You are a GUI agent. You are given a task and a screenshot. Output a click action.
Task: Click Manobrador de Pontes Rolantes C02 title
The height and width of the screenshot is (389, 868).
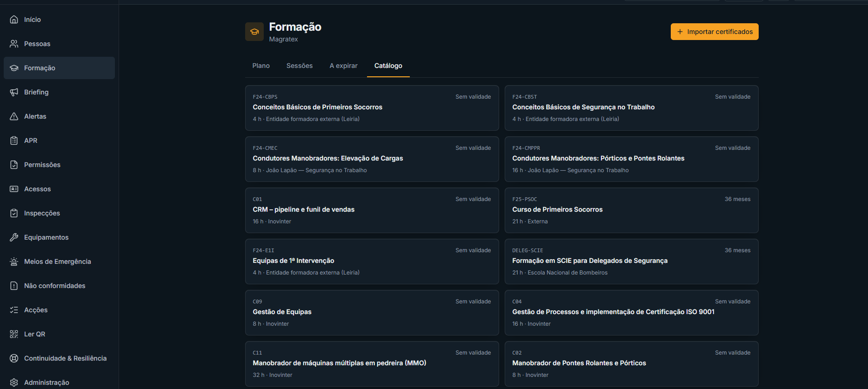[x=579, y=363]
